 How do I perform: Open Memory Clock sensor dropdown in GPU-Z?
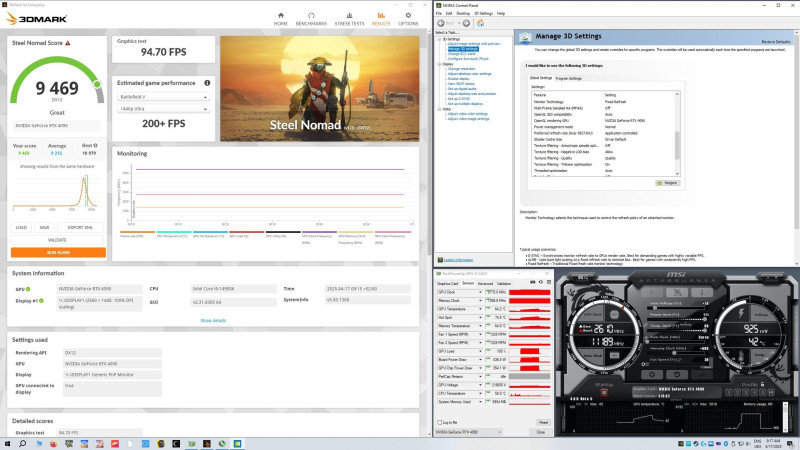coord(480,301)
